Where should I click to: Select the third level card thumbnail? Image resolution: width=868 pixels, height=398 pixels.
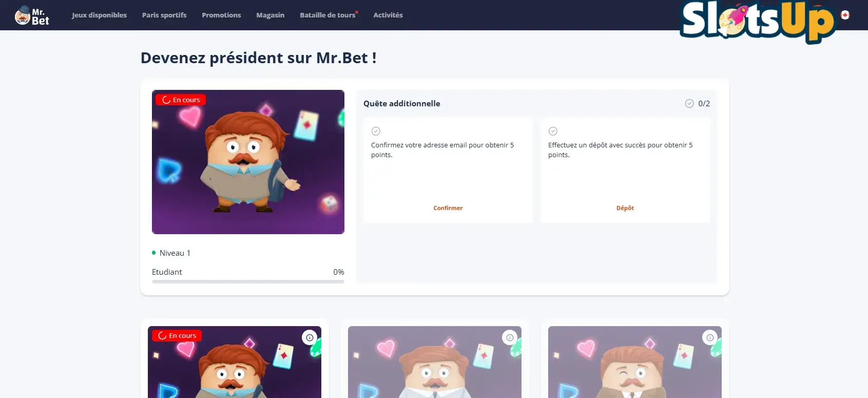point(635,362)
